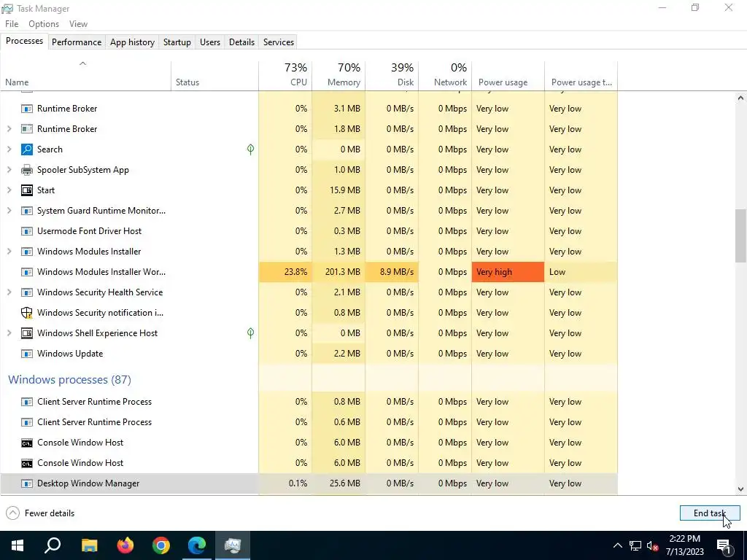747x560 pixels.
Task: Click the process list vertical scrollbar thumb
Action: click(740, 236)
